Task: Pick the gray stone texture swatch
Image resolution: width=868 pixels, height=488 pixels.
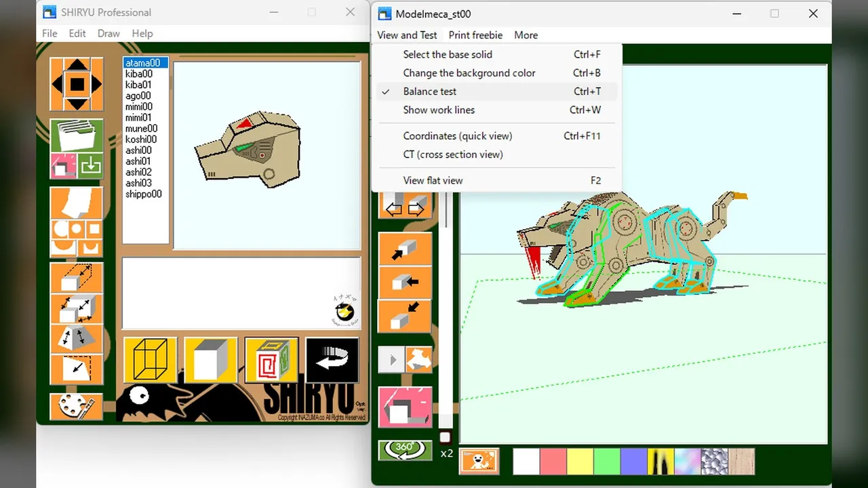Action: tap(715, 462)
